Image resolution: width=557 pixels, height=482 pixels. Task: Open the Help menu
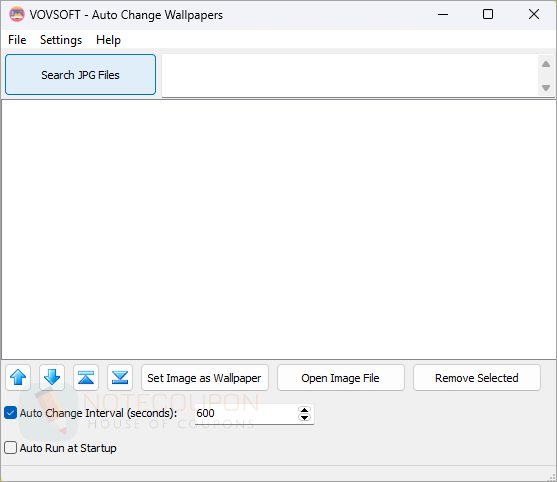click(108, 40)
